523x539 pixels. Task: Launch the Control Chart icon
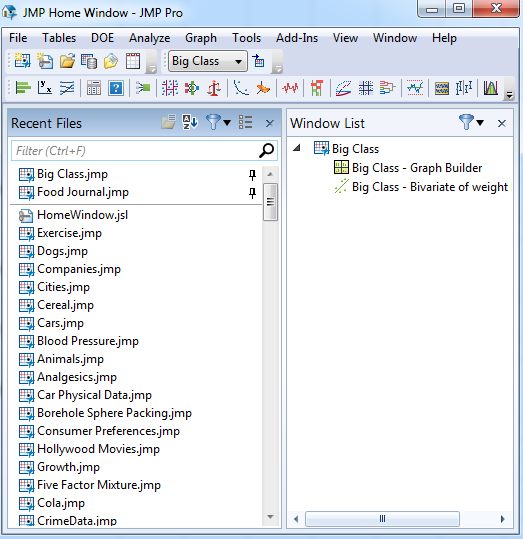(415, 88)
